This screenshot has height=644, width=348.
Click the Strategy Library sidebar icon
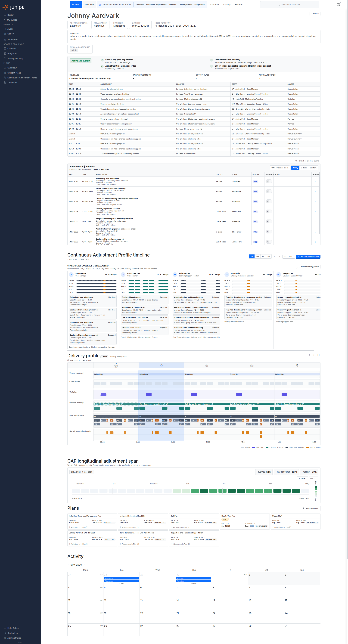tap(5, 59)
